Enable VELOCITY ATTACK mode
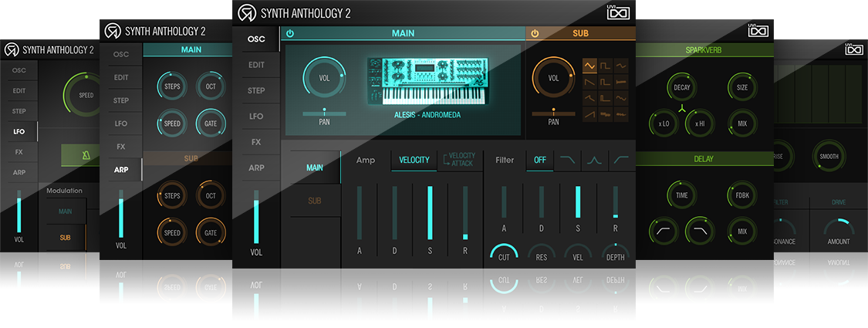868x328 pixels. [460, 160]
